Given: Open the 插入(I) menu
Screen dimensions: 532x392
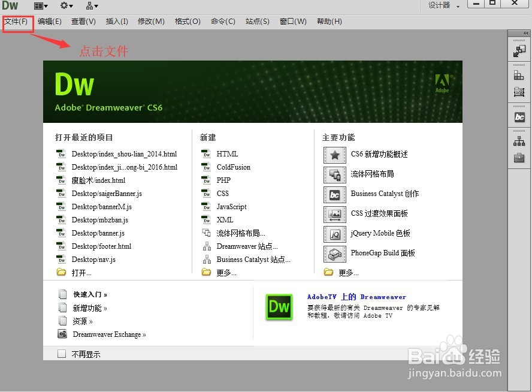Looking at the screenshot, I should point(117,22).
